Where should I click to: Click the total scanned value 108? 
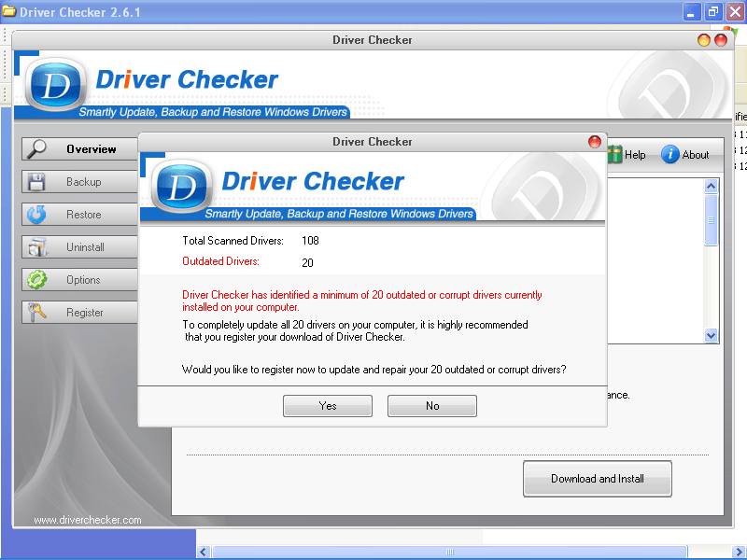[x=310, y=241]
